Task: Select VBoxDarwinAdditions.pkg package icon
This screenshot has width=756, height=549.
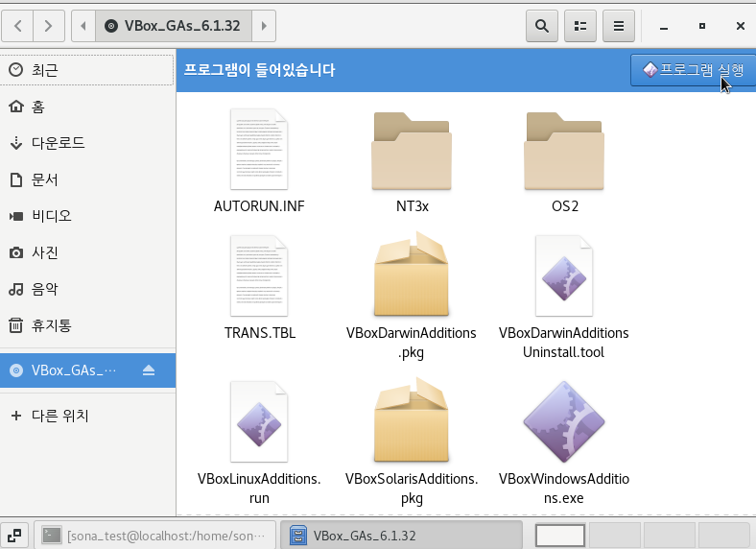Action: pos(412,274)
